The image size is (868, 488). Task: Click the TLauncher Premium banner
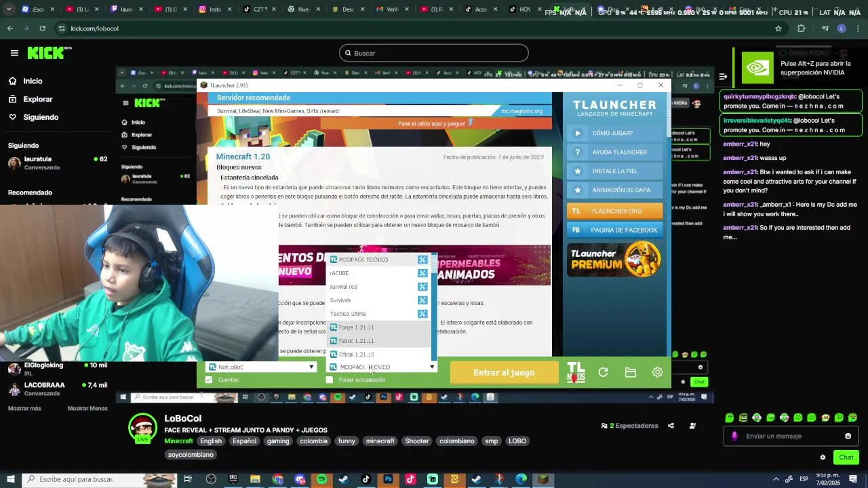pos(614,259)
